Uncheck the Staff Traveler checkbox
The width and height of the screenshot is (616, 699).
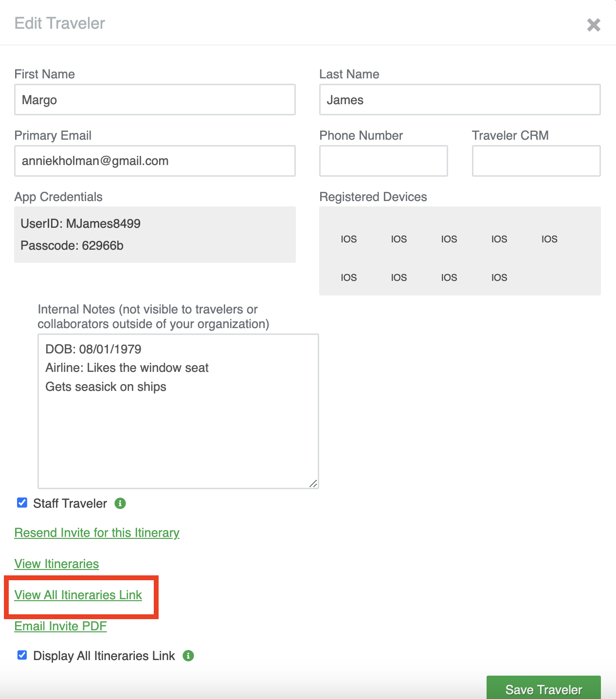[22, 503]
